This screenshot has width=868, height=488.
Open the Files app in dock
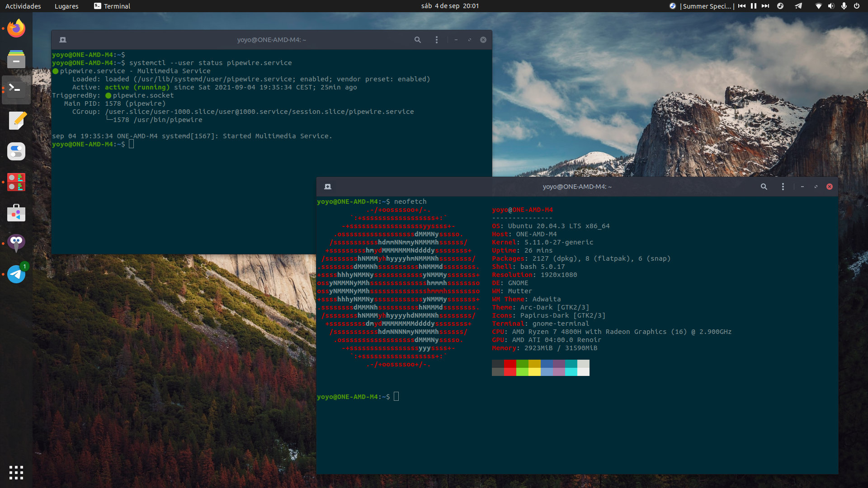click(x=16, y=59)
